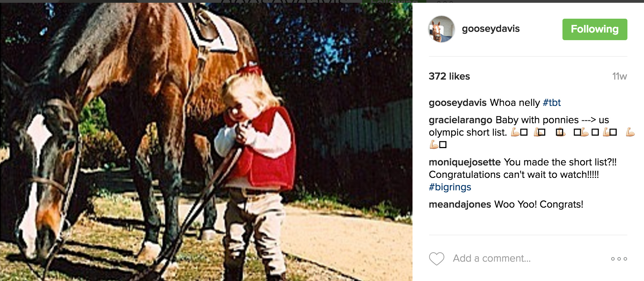
Task: Open the #bigrings hashtag
Action: click(x=450, y=187)
